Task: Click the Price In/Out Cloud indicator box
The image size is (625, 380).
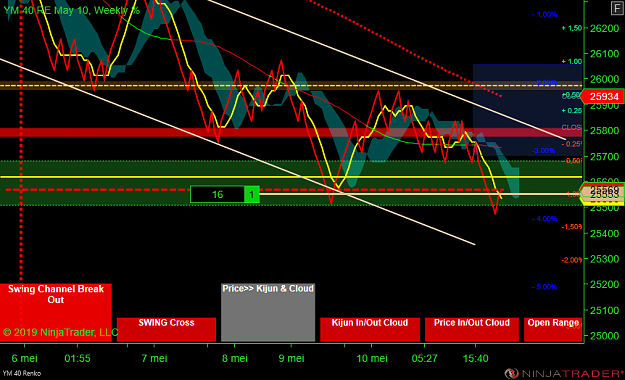Action: point(472,329)
